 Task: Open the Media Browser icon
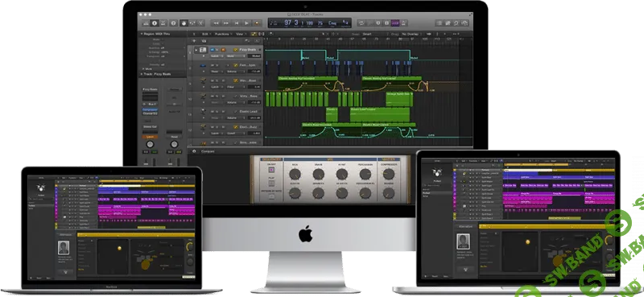[x=465, y=23]
